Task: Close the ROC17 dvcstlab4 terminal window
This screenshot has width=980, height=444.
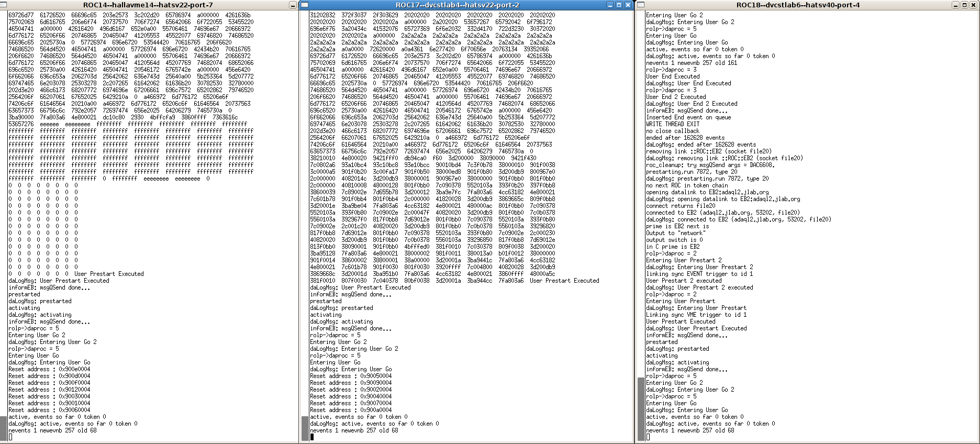Action: [628, 5]
